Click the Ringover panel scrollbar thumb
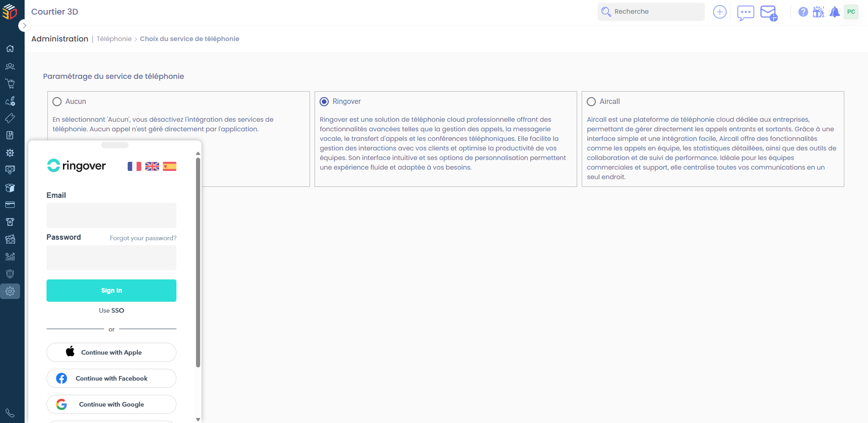The width and height of the screenshot is (868, 423). pyautogui.click(x=198, y=262)
